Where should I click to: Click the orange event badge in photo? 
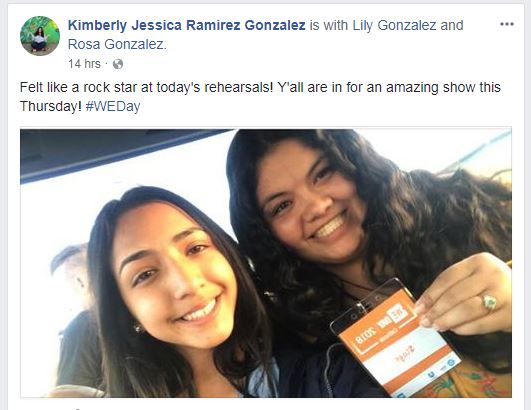point(396,340)
